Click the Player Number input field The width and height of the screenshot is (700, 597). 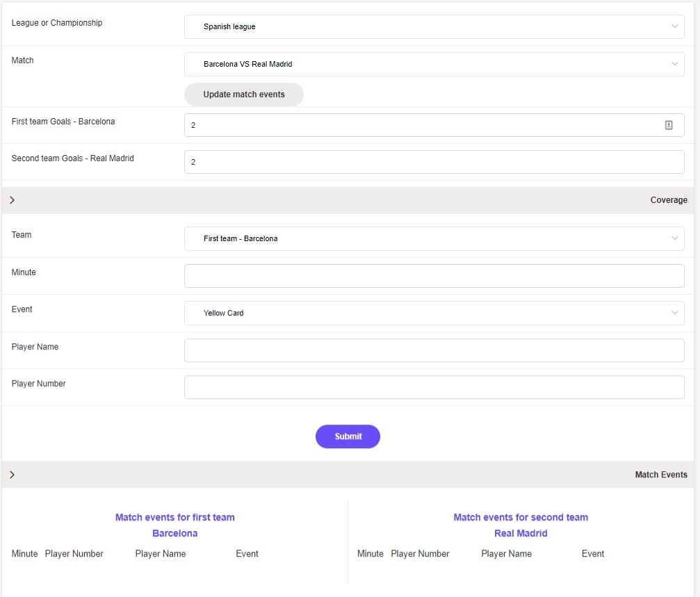(x=434, y=387)
